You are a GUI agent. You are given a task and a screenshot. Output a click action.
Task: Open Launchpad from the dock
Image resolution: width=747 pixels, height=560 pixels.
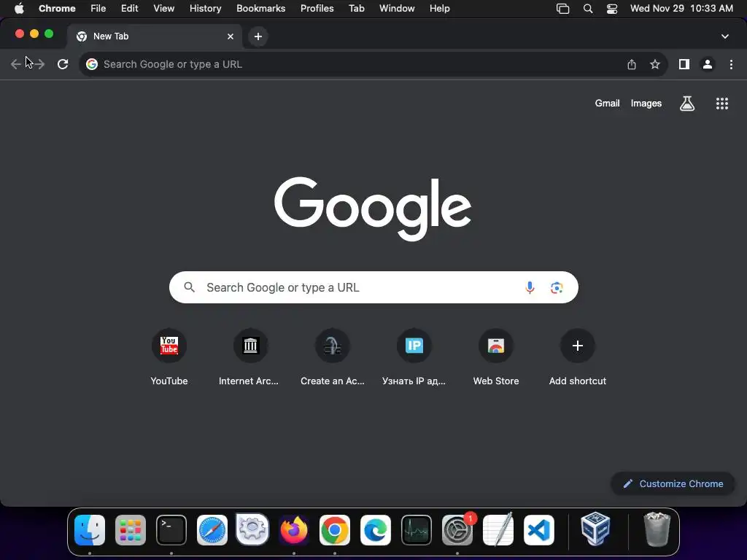click(x=131, y=530)
